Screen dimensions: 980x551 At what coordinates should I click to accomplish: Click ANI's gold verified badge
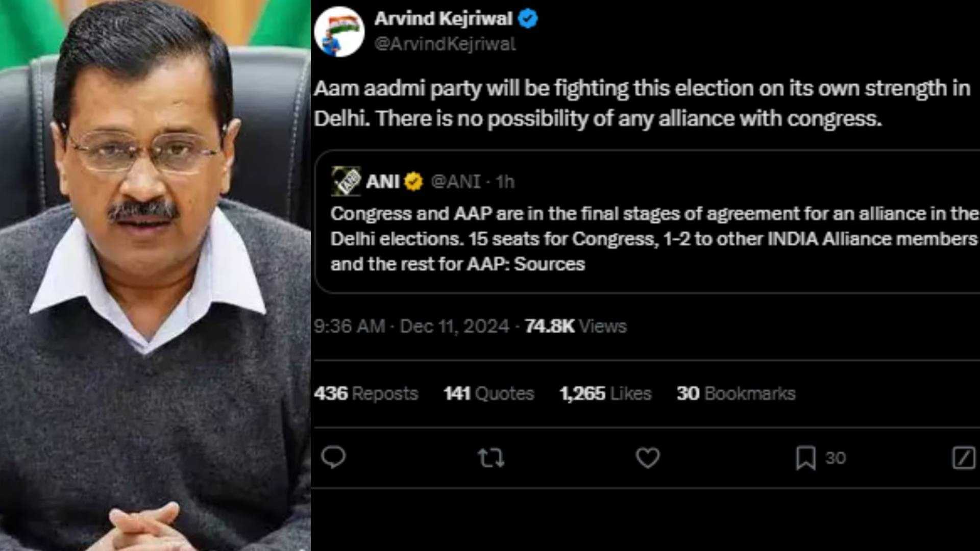pos(413,181)
